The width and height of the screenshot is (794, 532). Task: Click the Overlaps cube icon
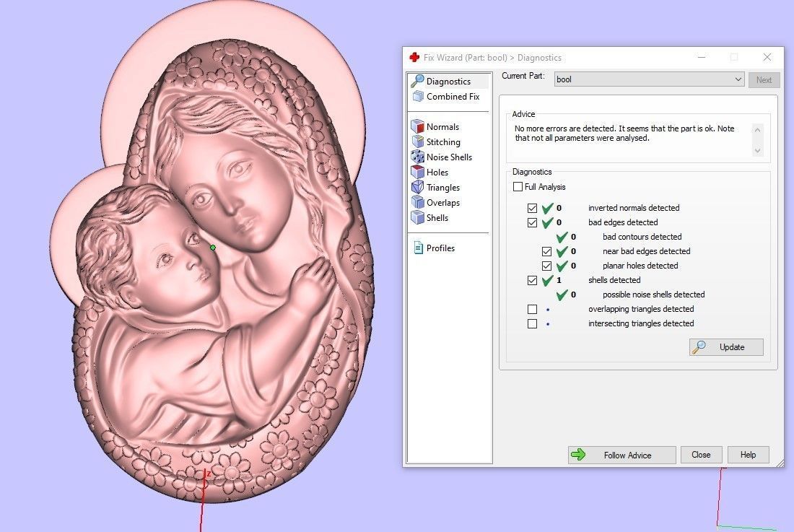coord(417,202)
